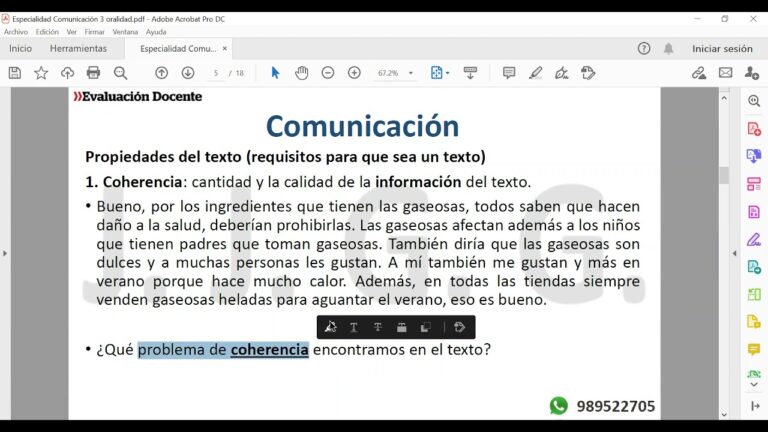Open the help question mark icon
Viewport: 768px width, 432px height.
coord(644,48)
